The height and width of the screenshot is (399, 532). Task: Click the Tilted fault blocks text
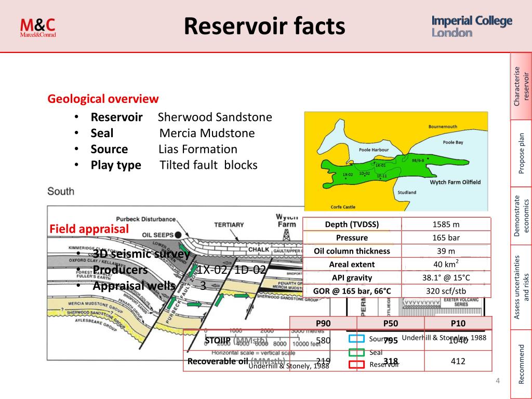point(208,165)
